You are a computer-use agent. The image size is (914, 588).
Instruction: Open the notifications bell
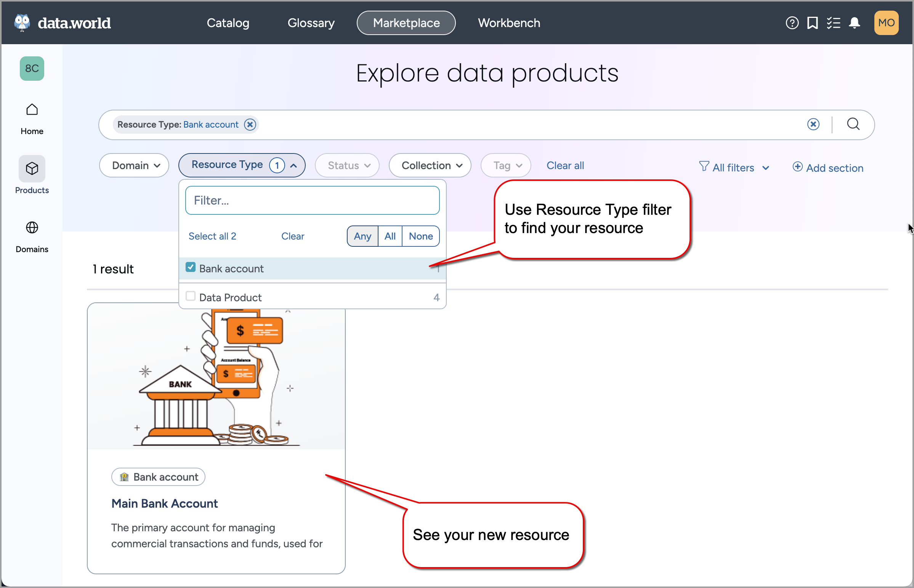855,23
